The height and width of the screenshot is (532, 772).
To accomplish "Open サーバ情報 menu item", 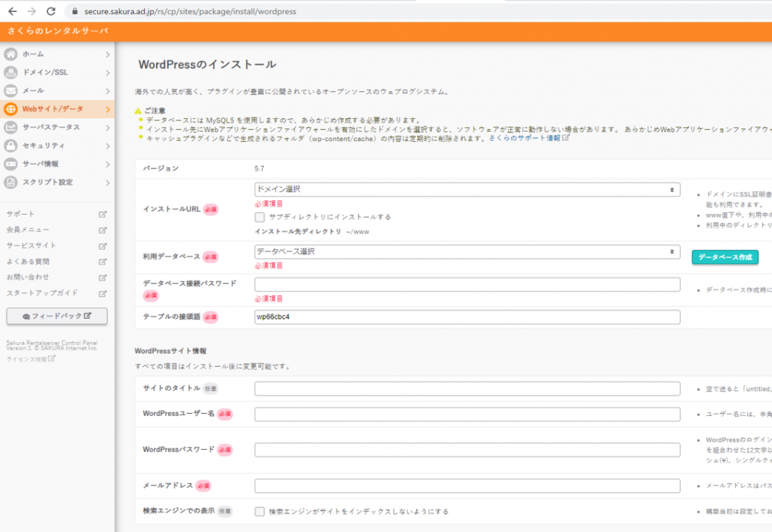I will (57, 164).
